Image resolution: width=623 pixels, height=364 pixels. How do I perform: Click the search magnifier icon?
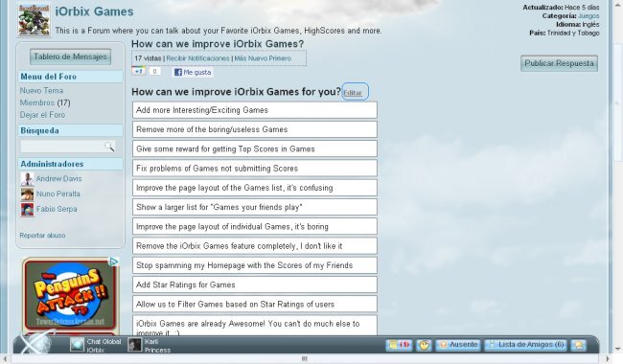pos(109,147)
